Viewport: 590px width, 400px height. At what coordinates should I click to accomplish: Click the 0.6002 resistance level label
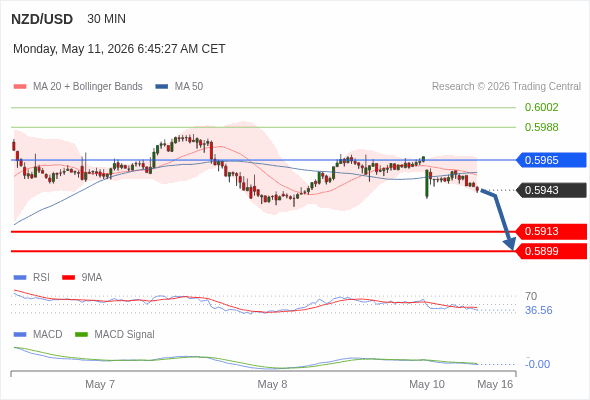(x=541, y=107)
